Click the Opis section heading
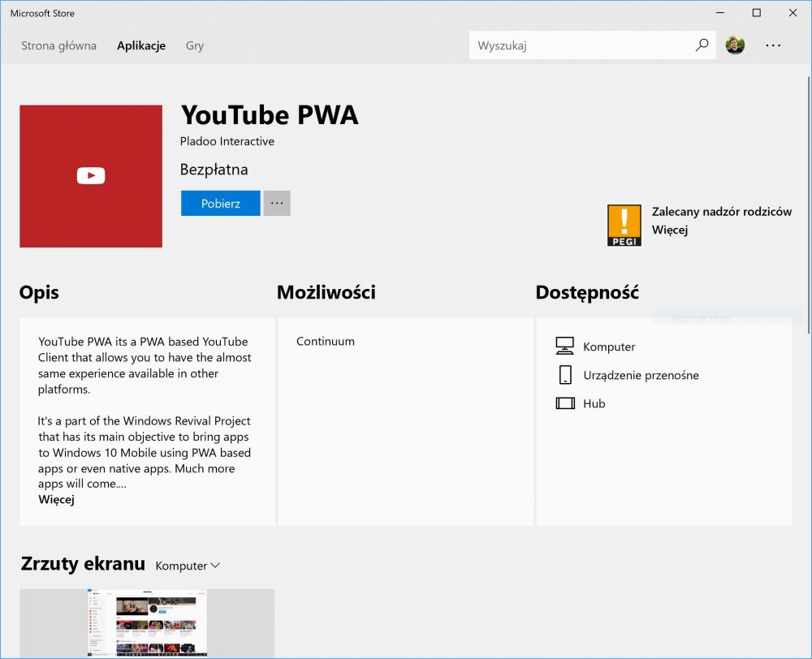 39,292
